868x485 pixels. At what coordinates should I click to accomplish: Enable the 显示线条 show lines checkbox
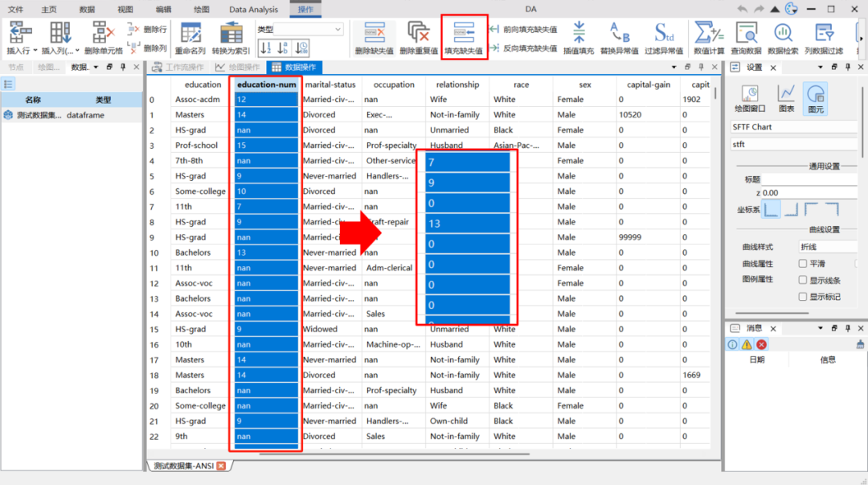803,280
